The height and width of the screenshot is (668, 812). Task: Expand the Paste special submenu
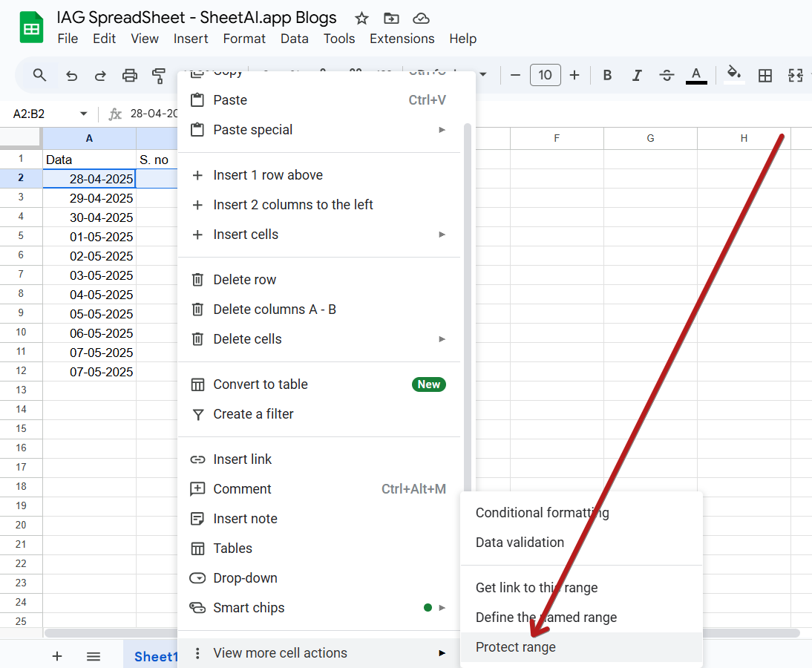pyautogui.click(x=442, y=129)
